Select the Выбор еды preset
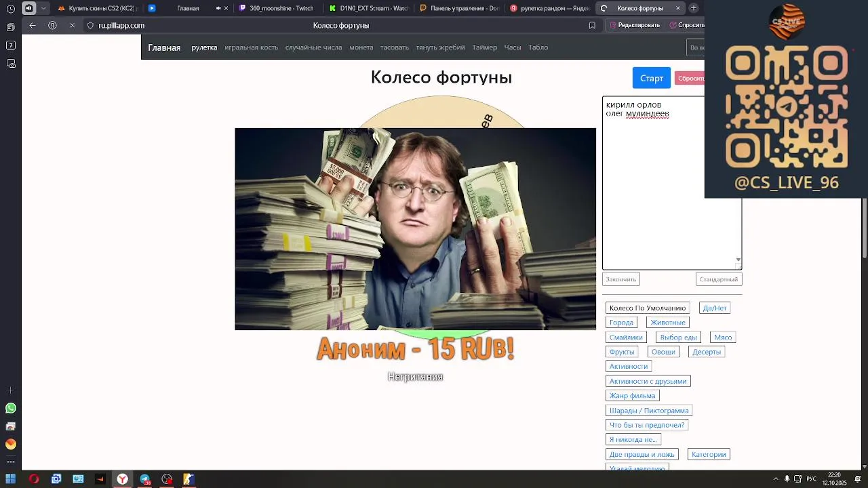The image size is (868, 488). point(679,338)
